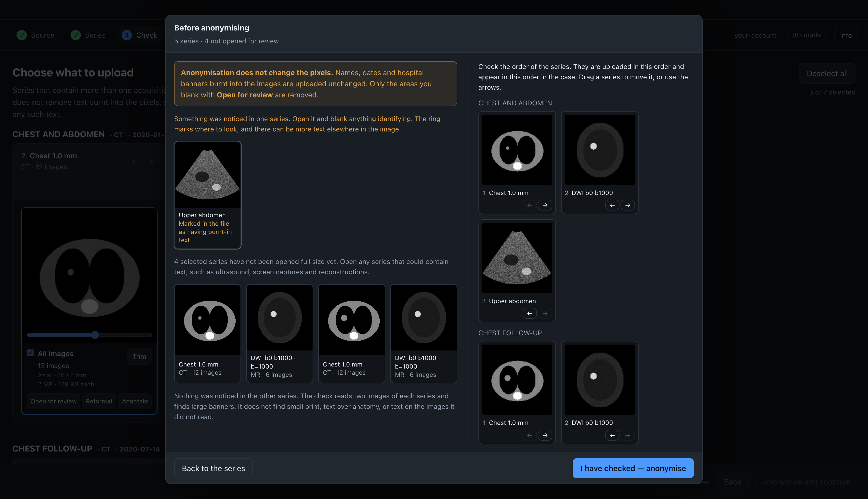Click the Annotate button in the background card

(x=135, y=401)
